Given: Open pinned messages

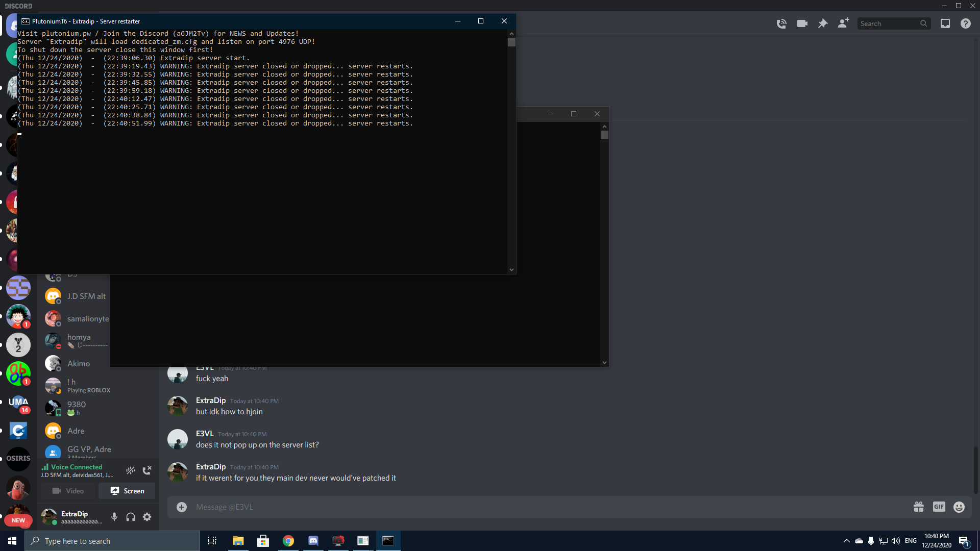Looking at the screenshot, I should [x=823, y=23].
